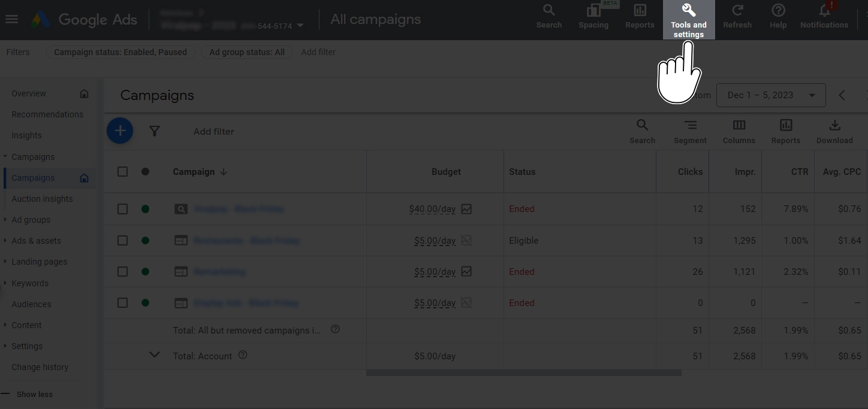868x409 pixels.
Task: Open the Segment options
Action: tap(690, 131)
